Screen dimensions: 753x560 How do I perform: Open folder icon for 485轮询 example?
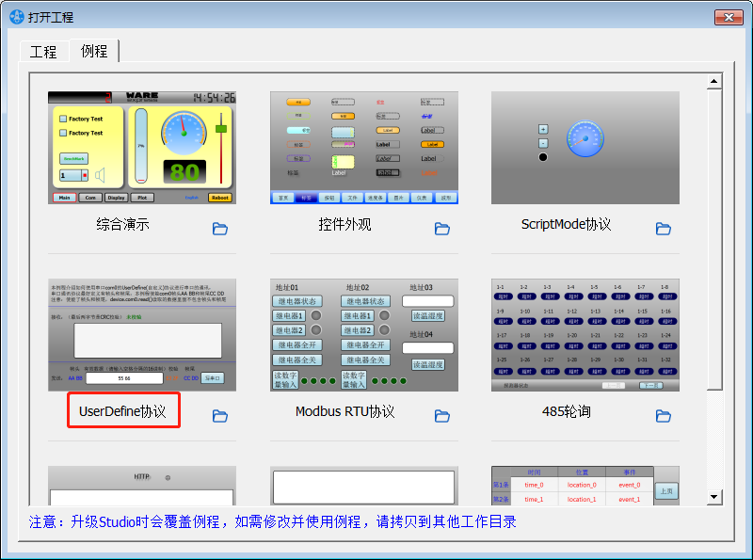click(664, 416)
